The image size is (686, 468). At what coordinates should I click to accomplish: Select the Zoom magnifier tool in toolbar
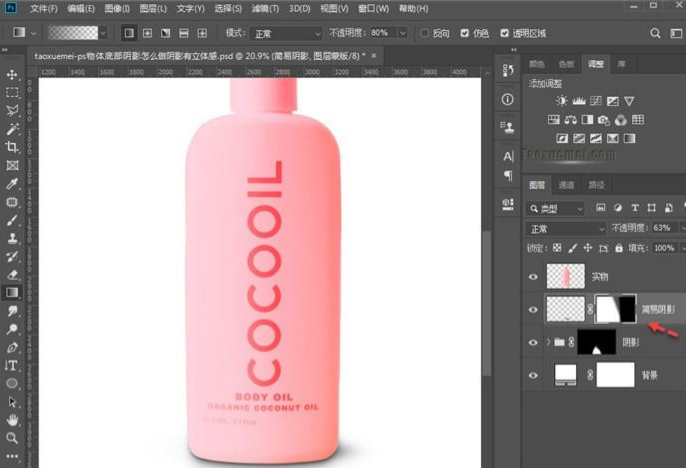coord(12,438)
